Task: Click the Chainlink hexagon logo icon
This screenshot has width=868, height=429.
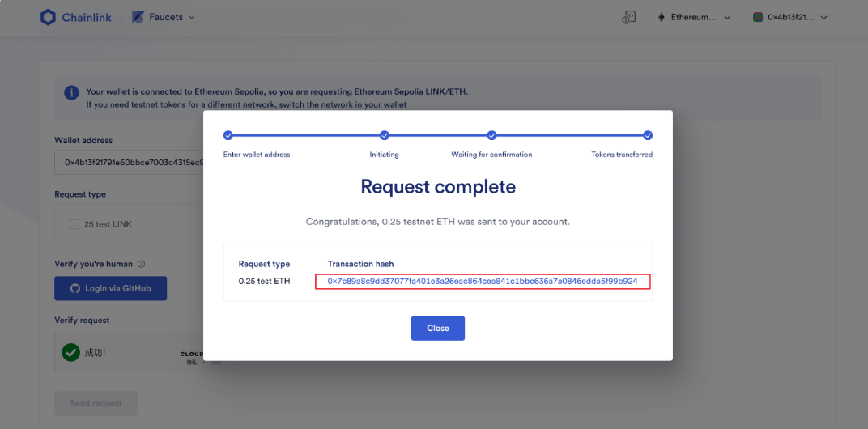Action: (x=48, y=17)
